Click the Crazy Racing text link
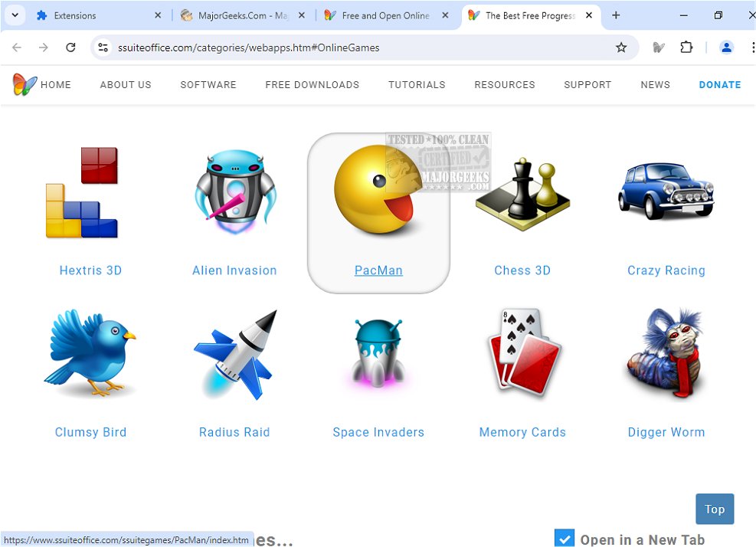Screen dimensions: 756x547 666,270
